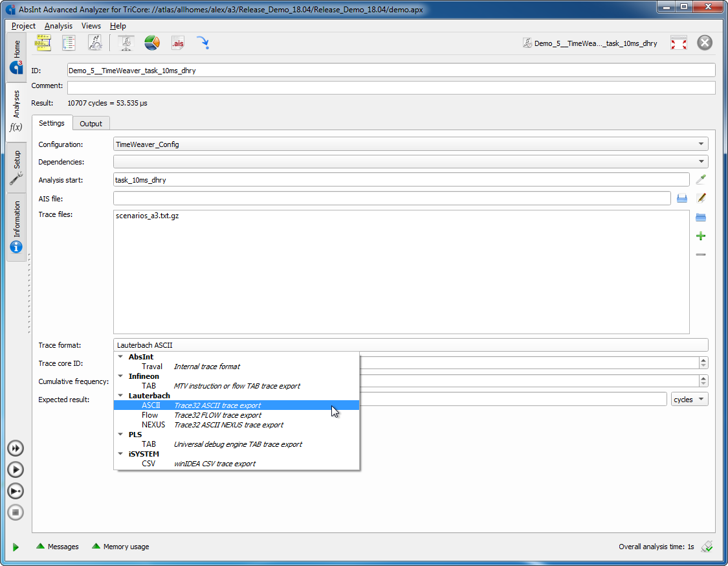The image size is (728, 566).
Task: Click the Comment input field
Action: 391,87
